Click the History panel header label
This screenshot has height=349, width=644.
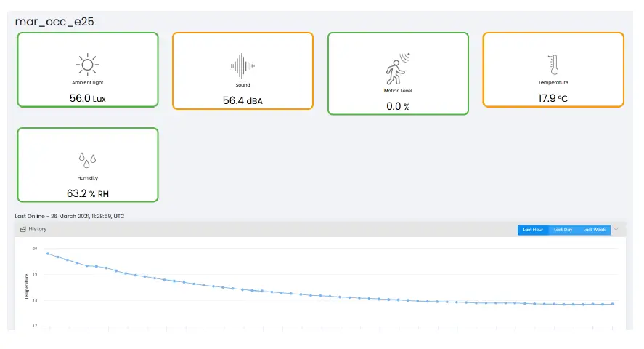coord(38,229)
